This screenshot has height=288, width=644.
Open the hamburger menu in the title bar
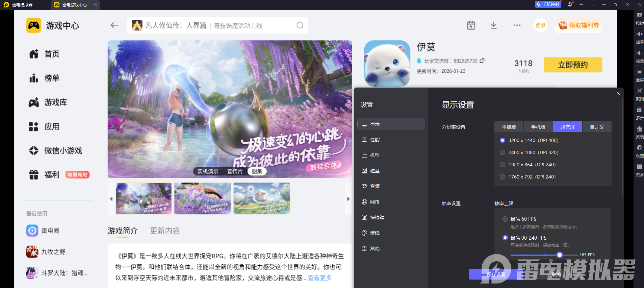(x=581, y=4)
